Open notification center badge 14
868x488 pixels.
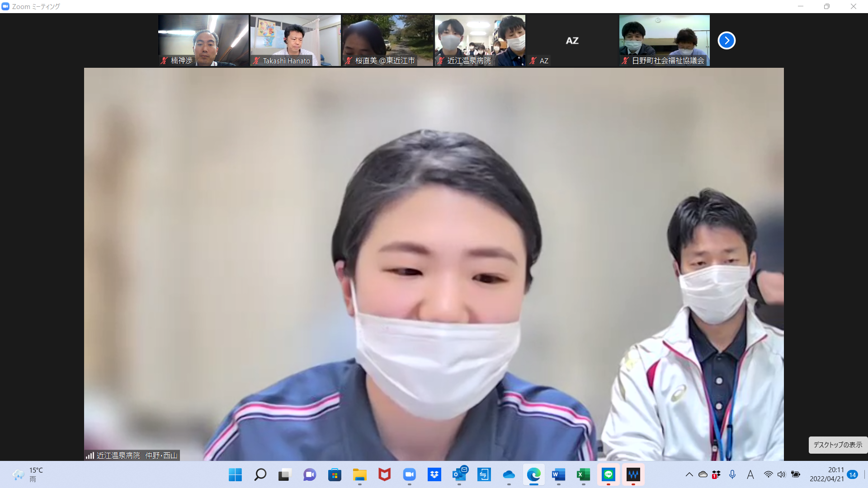(x=852, y=474)
